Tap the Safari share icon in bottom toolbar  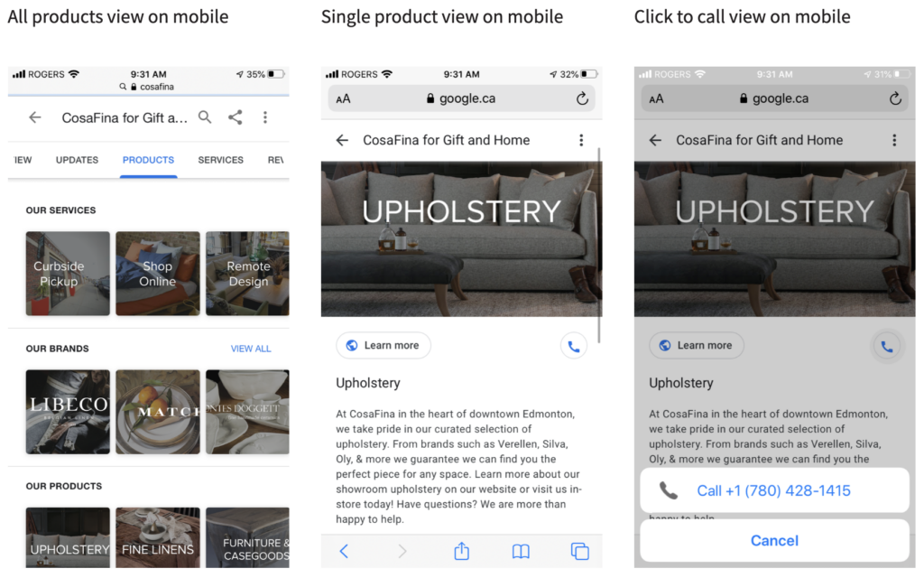click(x=461, y=551)
